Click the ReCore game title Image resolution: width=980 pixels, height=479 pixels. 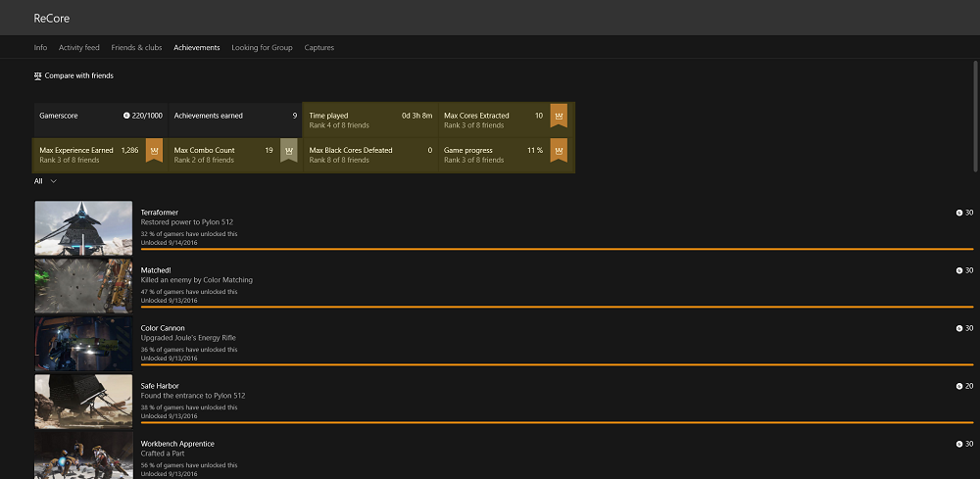(51, 19)
